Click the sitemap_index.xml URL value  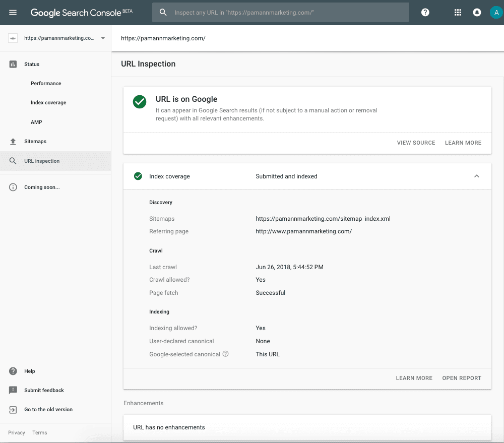[x=323, y=219]
